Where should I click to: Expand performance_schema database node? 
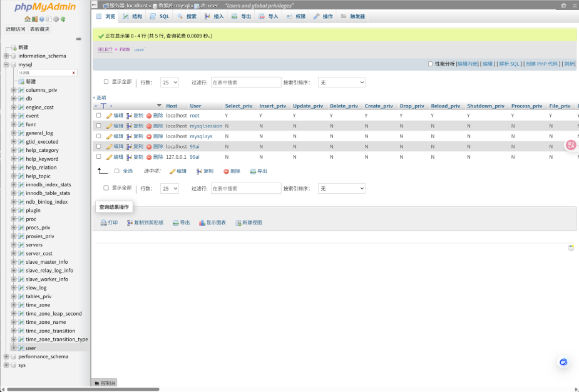coord(6,356)
